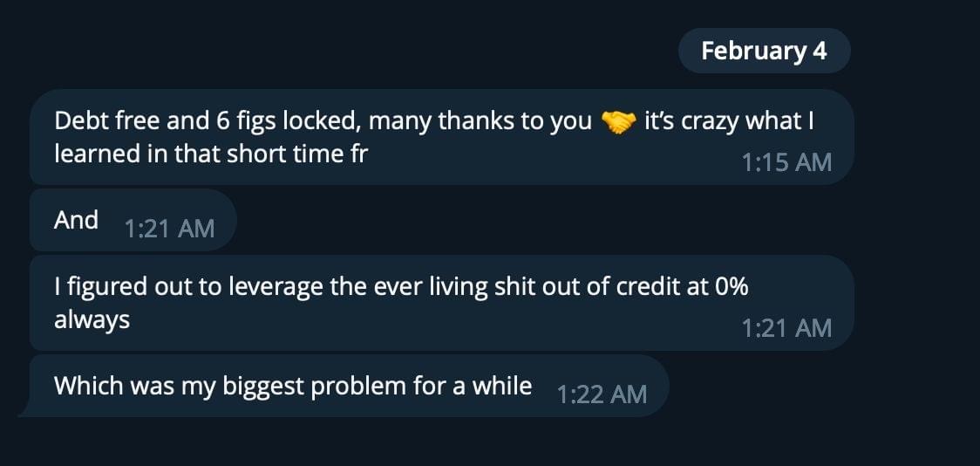Click the 1:21 AM timestamp beside "And"
The image size is (980, 466).
[x=169, y=229]
